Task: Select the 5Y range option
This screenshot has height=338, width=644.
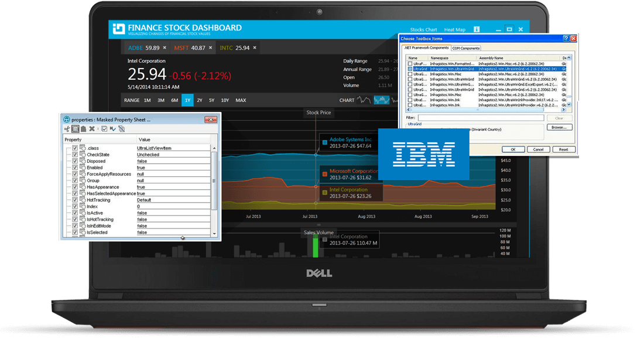Action: pyautogui.click(x=211, y=100)
